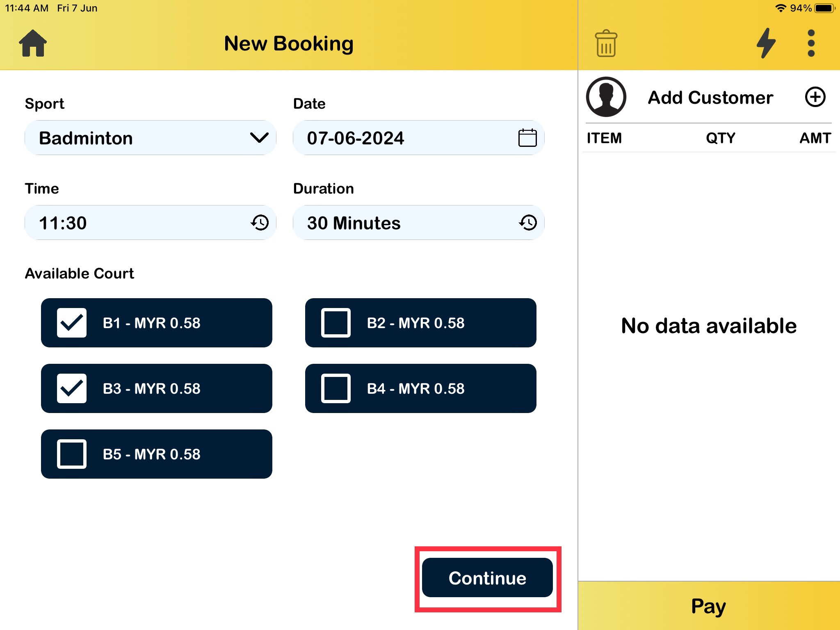Tap the clock icon in Duration field
This screenshot has width=840, height=630.
point(528,223)
